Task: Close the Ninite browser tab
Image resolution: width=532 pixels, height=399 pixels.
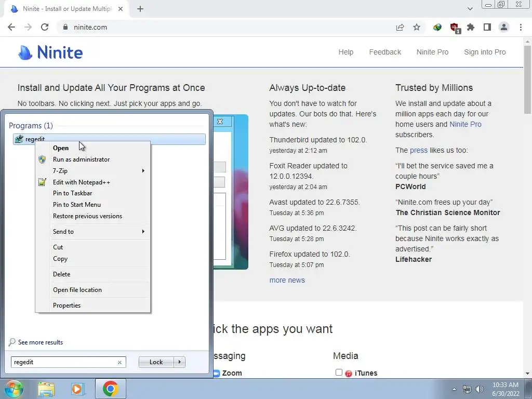Action: [121, 9]
